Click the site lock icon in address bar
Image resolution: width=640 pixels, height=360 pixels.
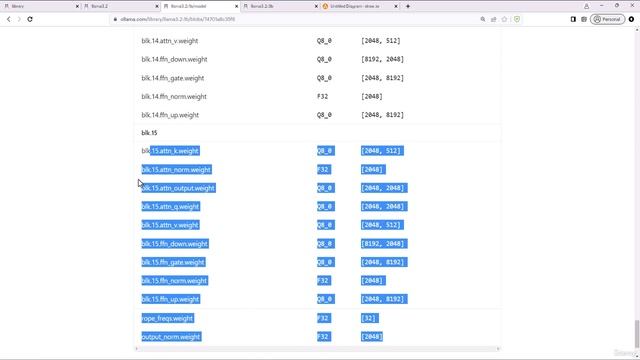(115, 19)
